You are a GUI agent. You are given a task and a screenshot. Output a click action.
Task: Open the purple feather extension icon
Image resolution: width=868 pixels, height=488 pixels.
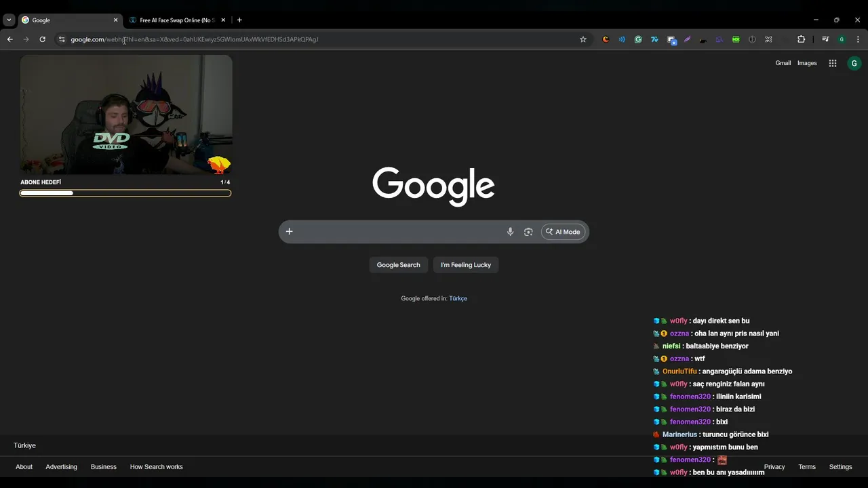(687, 39)
